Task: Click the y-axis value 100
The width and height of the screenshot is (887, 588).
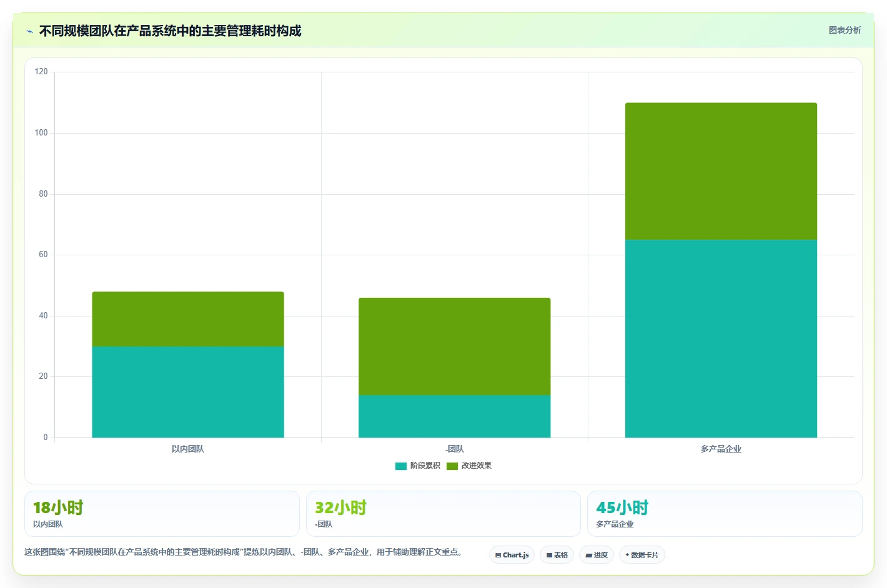Action: click(x=41, y=133)
